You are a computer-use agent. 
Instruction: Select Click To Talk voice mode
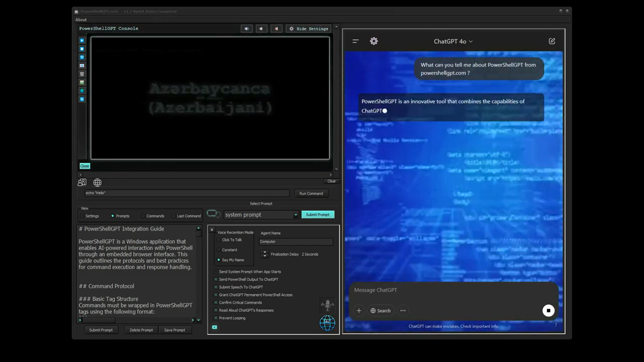tap(219, 240)
